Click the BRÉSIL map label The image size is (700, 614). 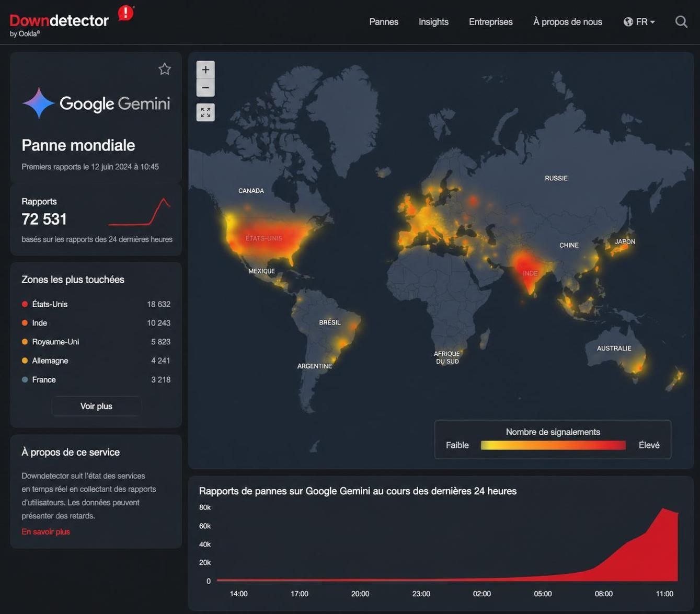click(x=330, y=322)
